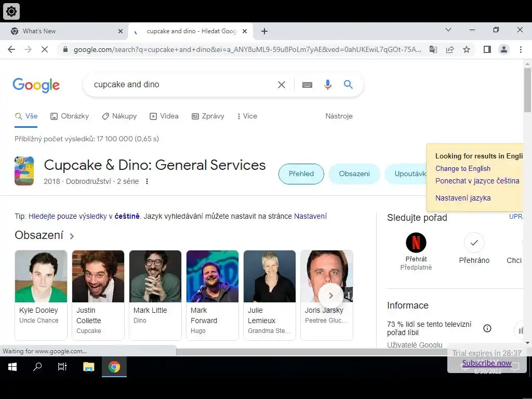The image size is (532, 399).
Task: Open a new tab with the plus button
Action: pyautogui.click(x=264, y=31)
